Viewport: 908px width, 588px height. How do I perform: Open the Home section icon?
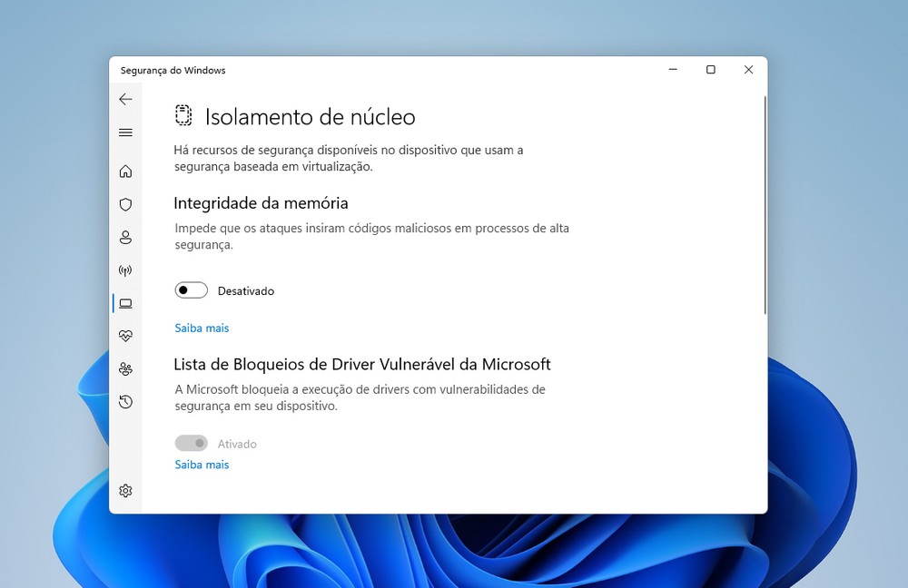[125, 171]
